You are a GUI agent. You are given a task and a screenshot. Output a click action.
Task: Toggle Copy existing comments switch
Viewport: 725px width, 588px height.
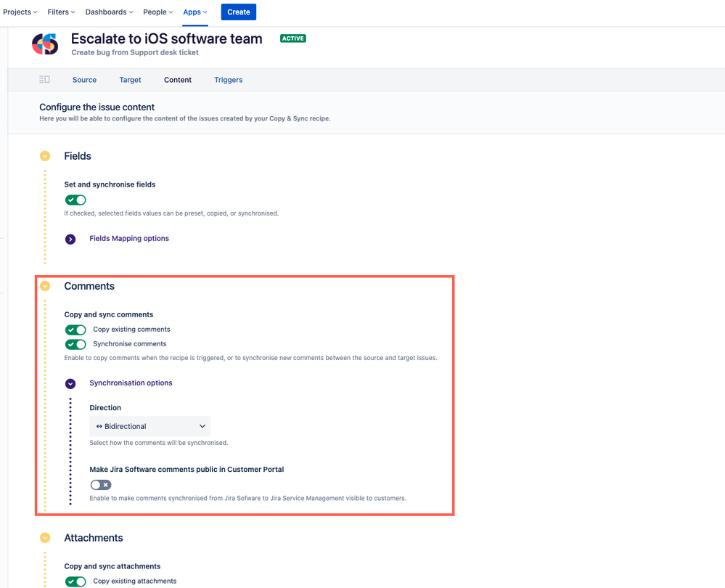[75, 330]
